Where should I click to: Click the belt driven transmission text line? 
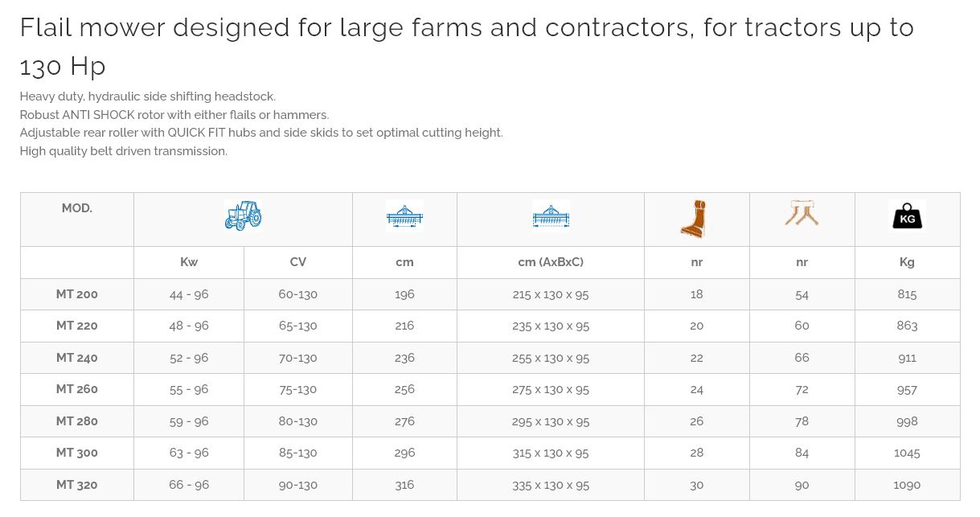[124, 151]
